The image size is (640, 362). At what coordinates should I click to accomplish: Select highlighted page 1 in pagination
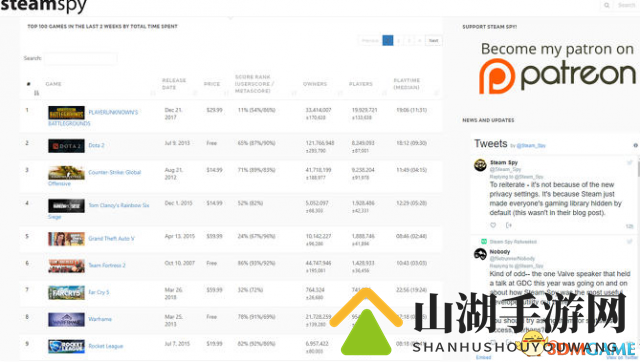click(388, 40)
